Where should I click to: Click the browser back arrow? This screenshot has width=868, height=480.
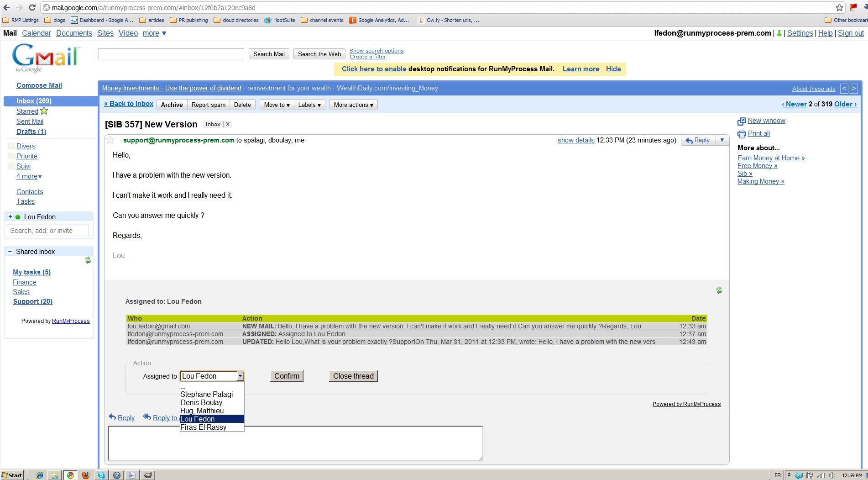(x=6, y=7)
